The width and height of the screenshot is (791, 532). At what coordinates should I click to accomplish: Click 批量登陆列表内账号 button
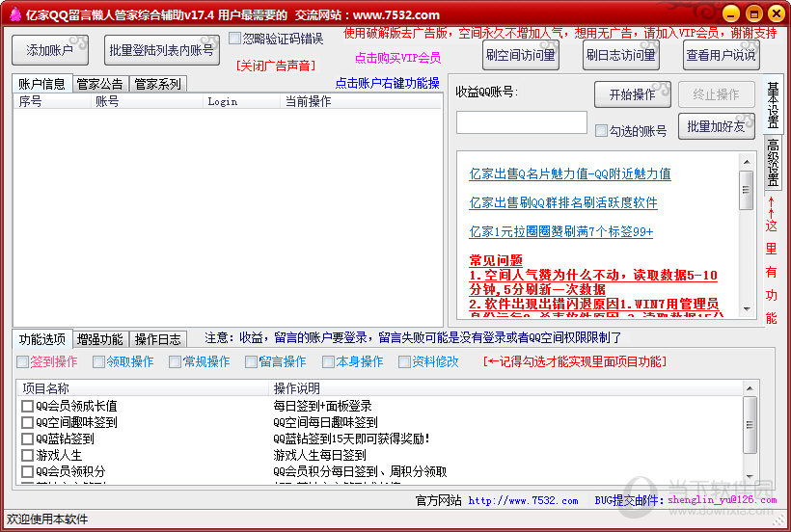[x=161, y=50]
